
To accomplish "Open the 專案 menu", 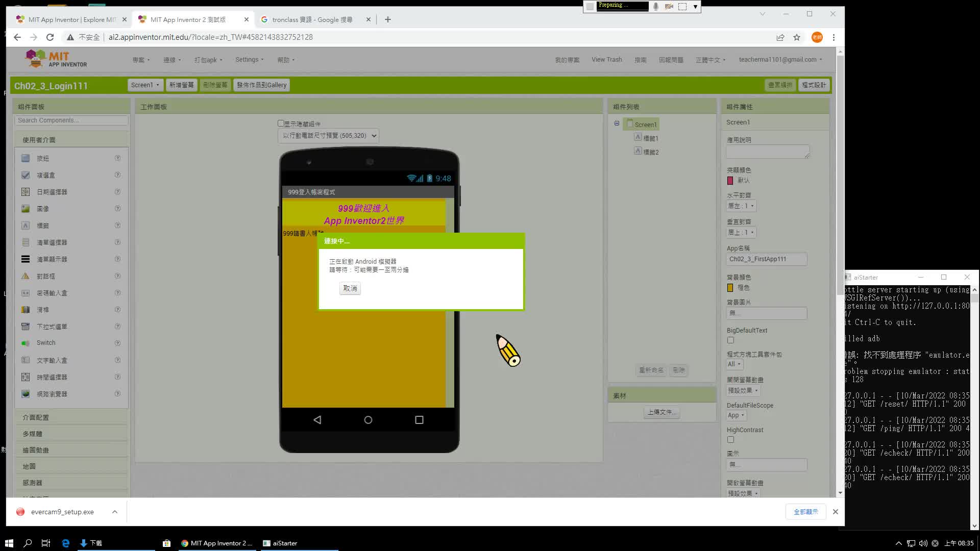I will click(x=141, y=60).
